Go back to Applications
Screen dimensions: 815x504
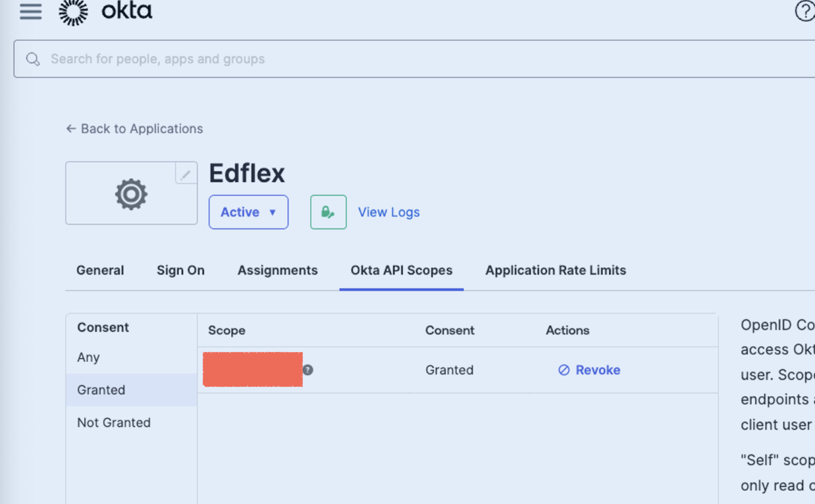click(134, 129)
